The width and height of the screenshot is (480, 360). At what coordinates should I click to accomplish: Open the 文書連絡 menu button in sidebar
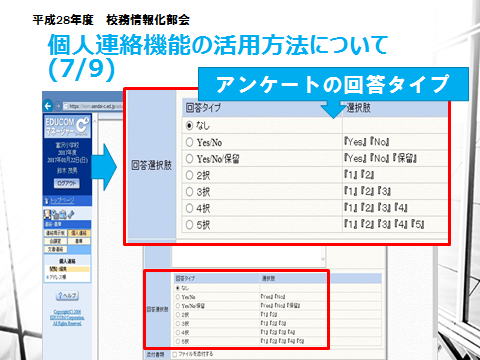click(56, 249)
